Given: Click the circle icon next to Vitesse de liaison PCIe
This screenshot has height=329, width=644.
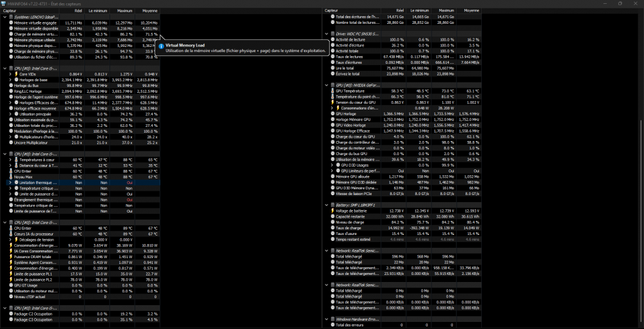Looking at the screenshot, I should (x=333, y=193).
